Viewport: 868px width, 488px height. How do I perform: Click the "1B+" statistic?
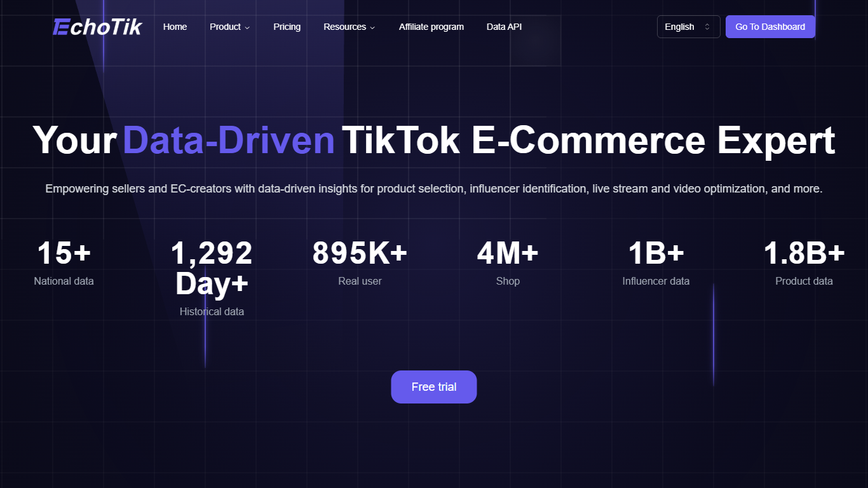click(656, 253)
